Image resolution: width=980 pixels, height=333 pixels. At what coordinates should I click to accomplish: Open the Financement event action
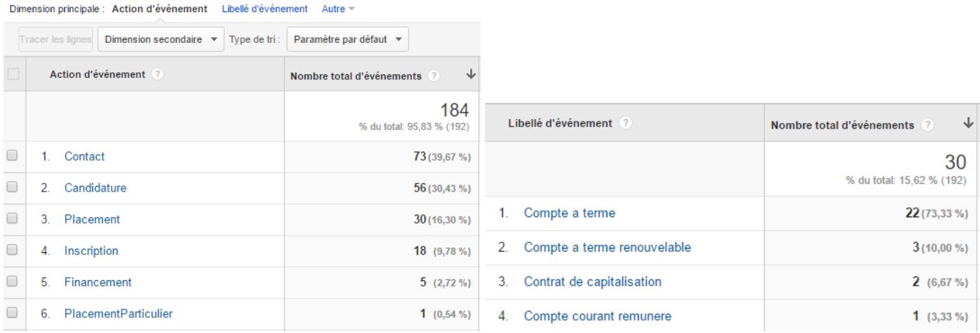(x=97, y=282)
